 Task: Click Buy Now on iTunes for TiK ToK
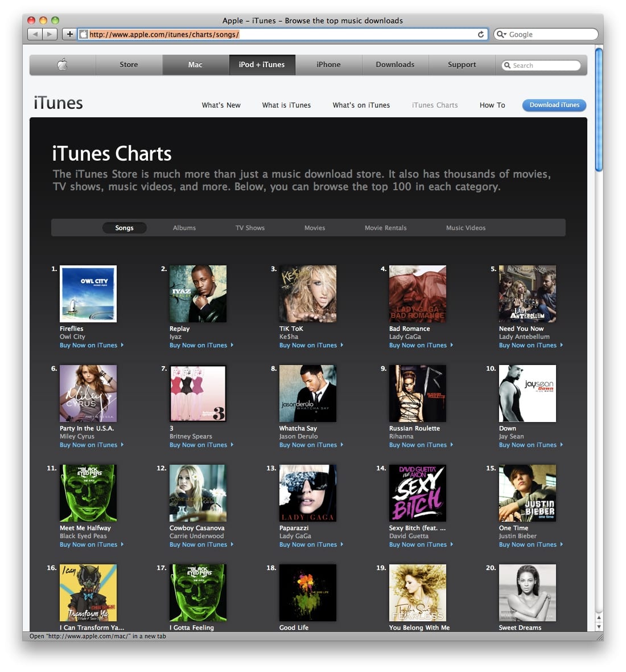point(311,346)
